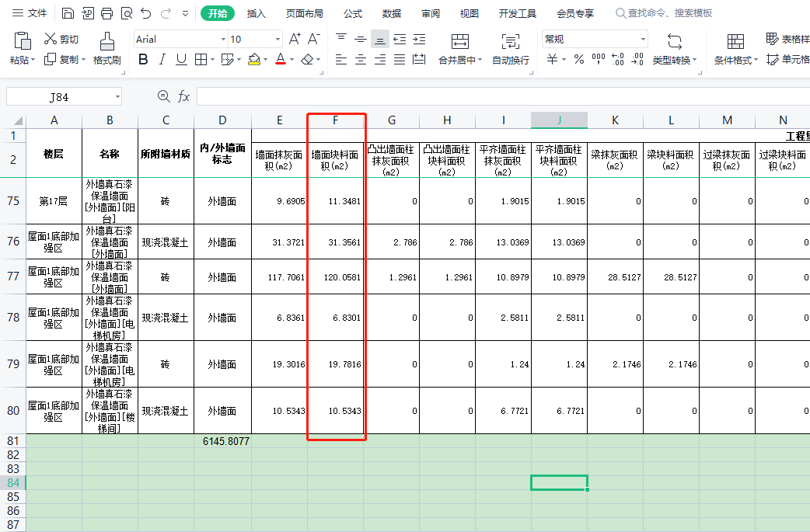Image resolution: width=810 pixels, height=532 pixels.
Task: Decrease font size with A- icon
Action: (313, 39)
